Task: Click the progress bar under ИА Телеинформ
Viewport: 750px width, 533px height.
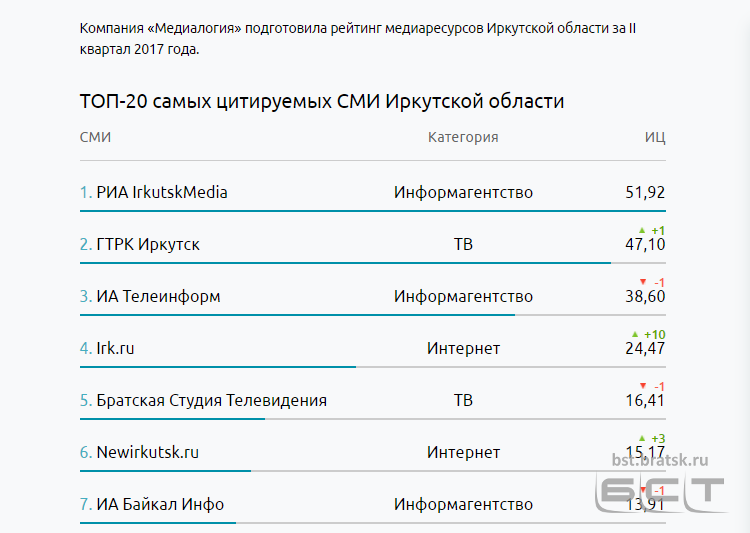Action: (373, 315)
